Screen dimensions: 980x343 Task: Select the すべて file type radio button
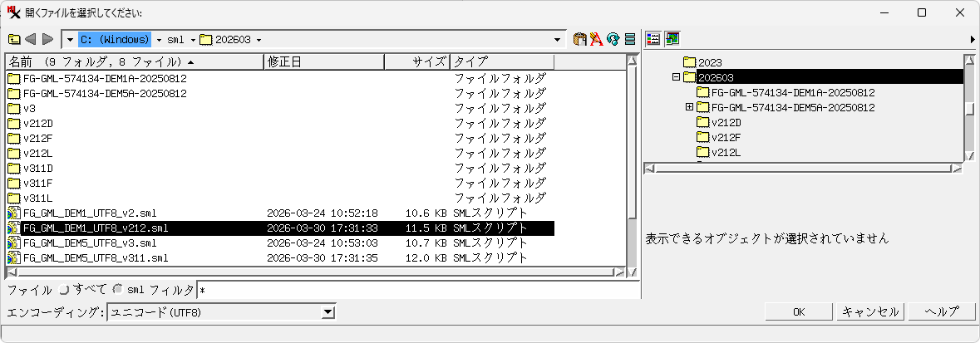pos(64,290)
